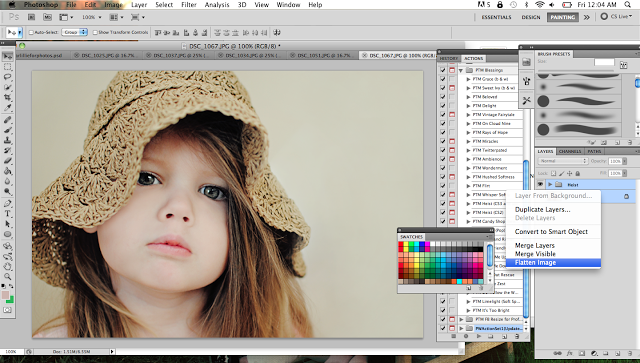
Task: Choose Convert to Smart Object
Action: (x=551, y=232)
